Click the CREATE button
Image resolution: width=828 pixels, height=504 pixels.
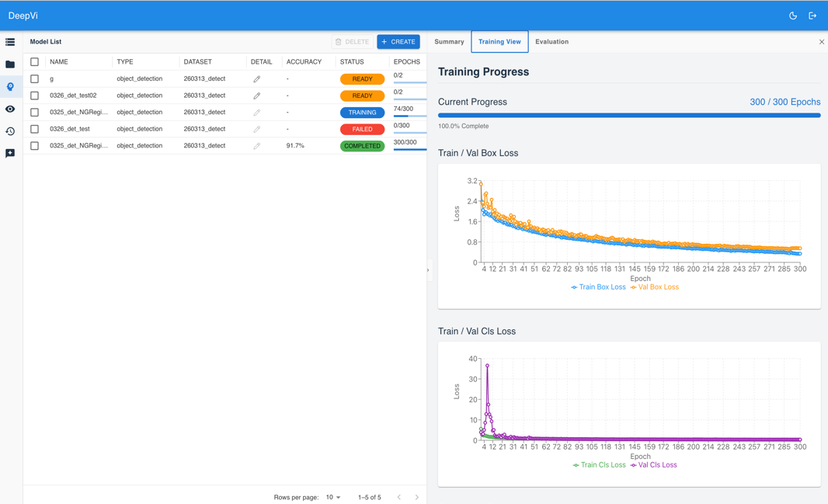(x=398, y=42)
